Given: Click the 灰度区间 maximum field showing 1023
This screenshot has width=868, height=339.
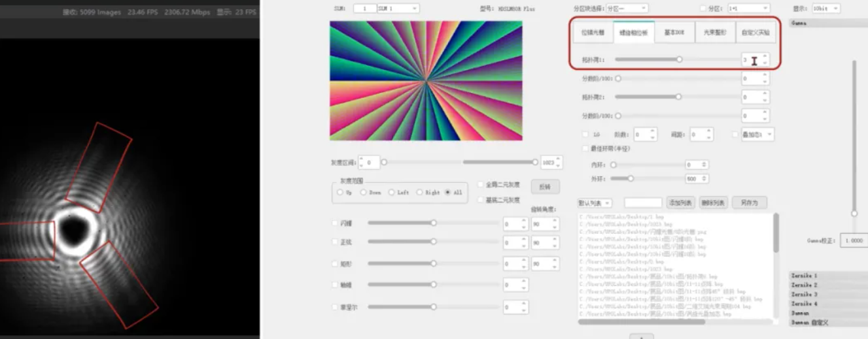Looking at the screenshot, I should 553,162.
